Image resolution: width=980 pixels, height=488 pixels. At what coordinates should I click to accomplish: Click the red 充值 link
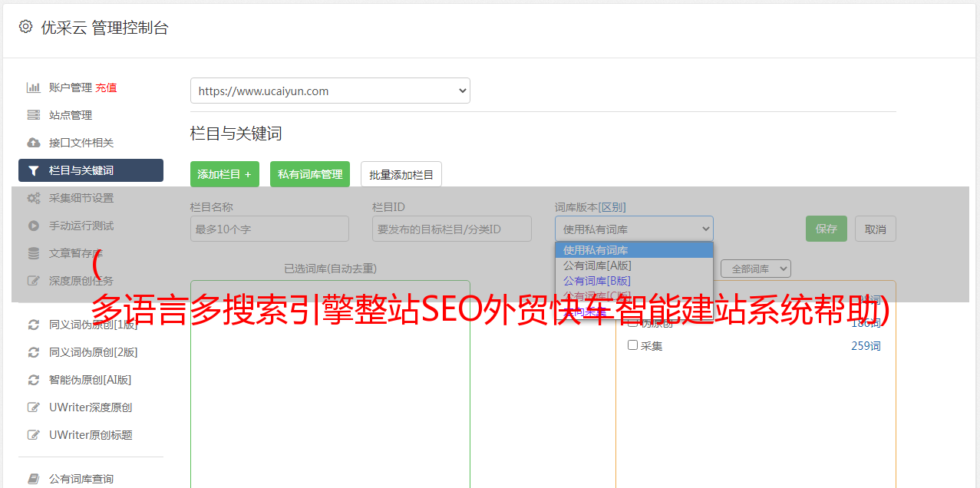[106, 87]
